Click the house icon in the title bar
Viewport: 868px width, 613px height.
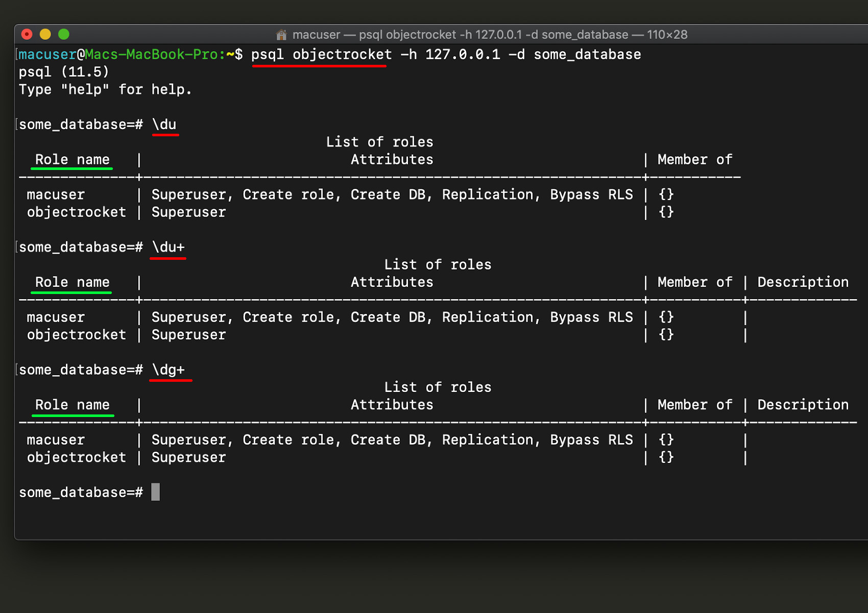tap(281, 34)
